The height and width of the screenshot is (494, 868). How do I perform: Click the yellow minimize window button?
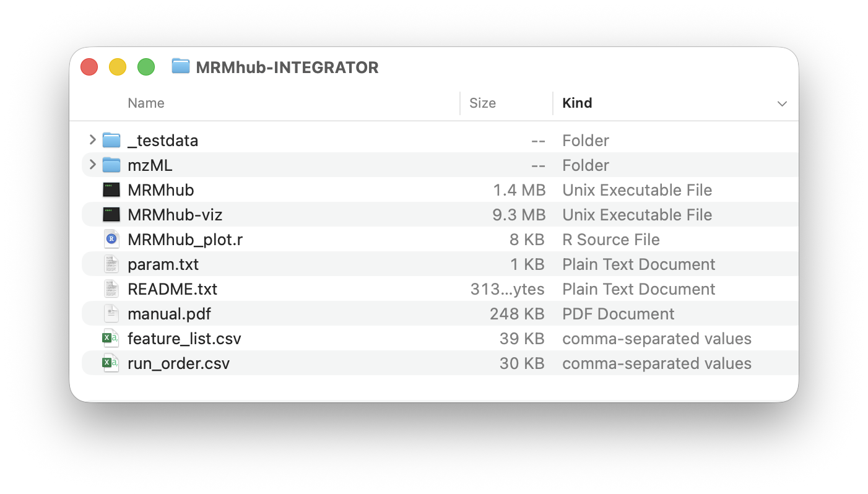118,67
